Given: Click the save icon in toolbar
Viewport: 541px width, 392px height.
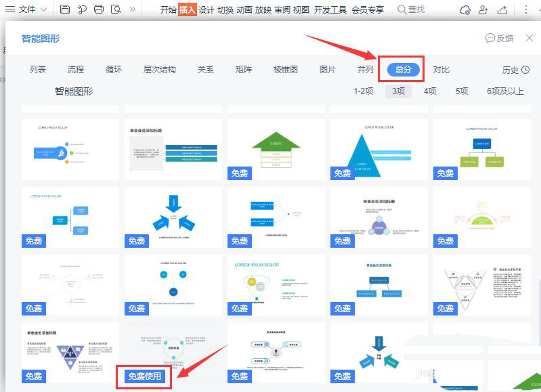Looking at the screenshot, I should coord(65,9).
